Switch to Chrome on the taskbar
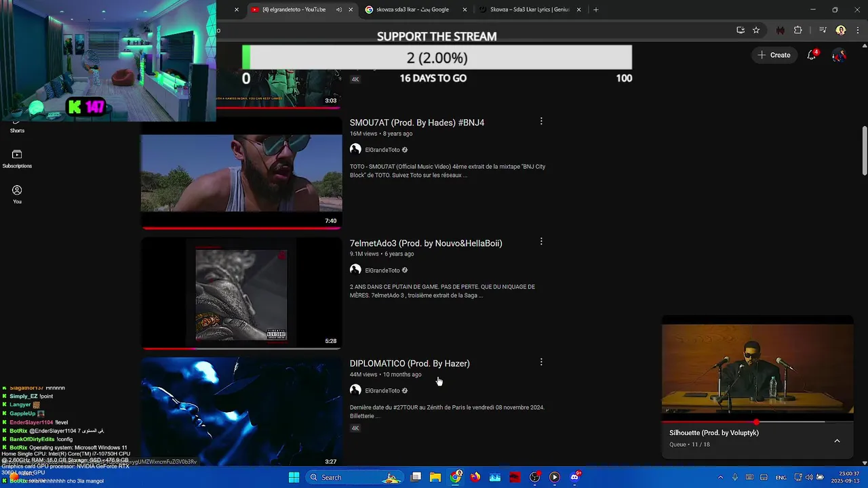 (x=456, y=477)
